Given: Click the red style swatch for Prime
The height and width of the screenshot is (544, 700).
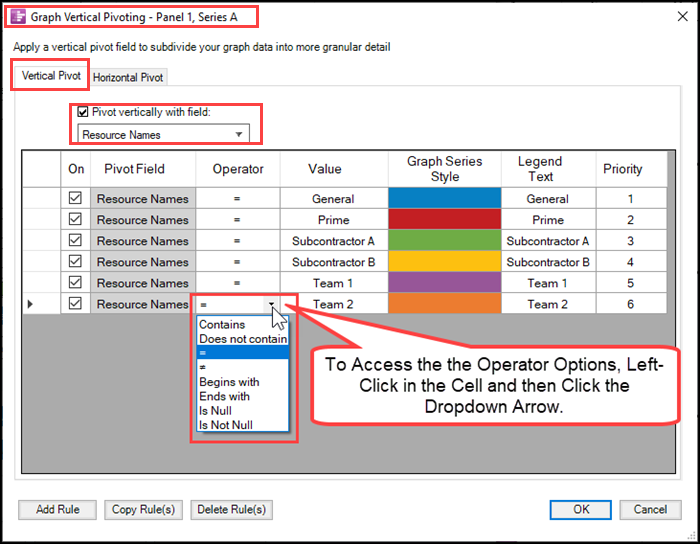Looking at the screenshot, I should [x=445, y=219].
